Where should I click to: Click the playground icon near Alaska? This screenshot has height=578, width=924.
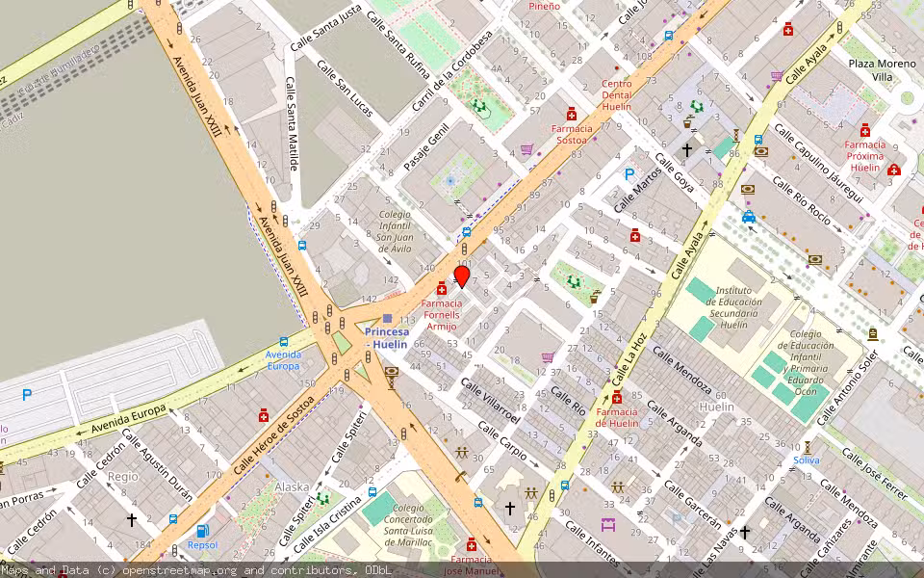point(322,499)
